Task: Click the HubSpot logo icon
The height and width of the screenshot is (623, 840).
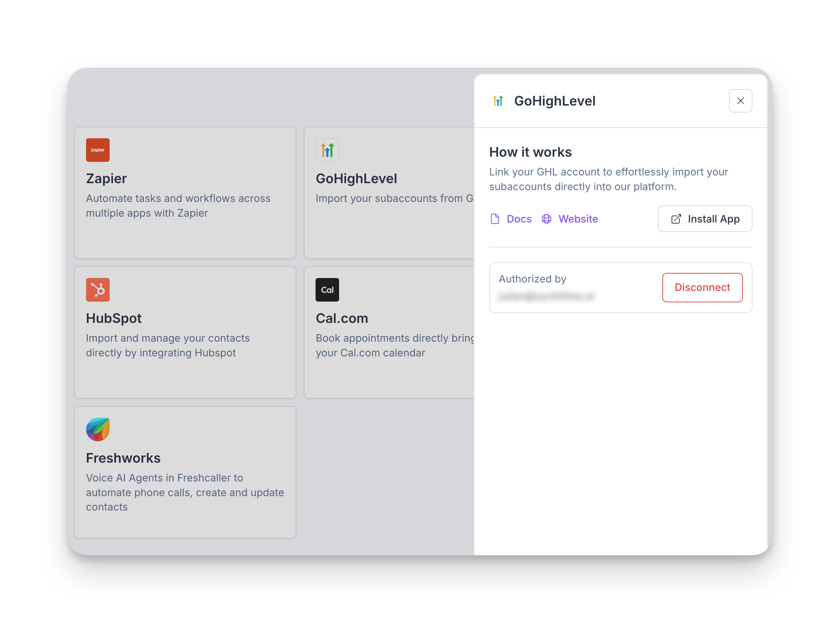Action: (98, 290)
